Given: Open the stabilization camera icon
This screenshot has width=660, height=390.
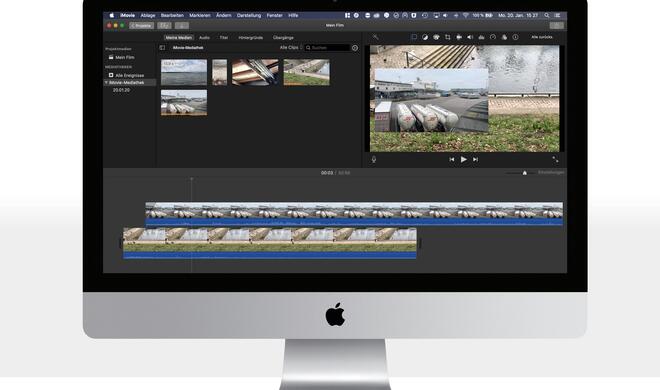Looking at the screenshot, I should point(459,37).
